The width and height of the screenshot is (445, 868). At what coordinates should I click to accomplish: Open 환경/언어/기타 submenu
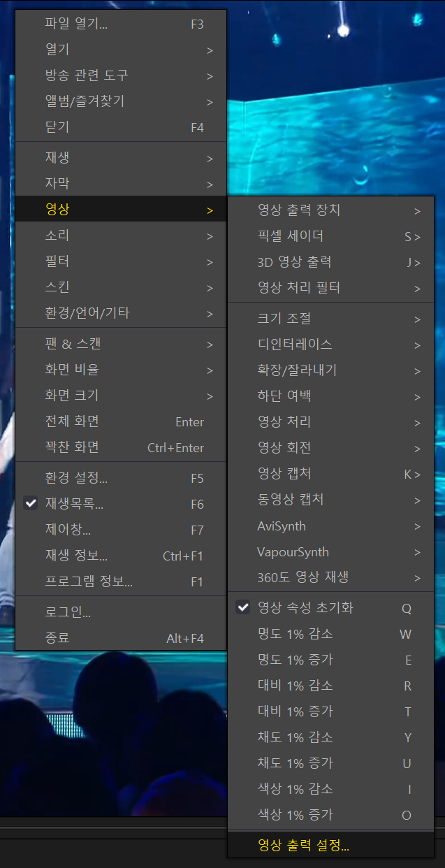(x=121, y=313)
